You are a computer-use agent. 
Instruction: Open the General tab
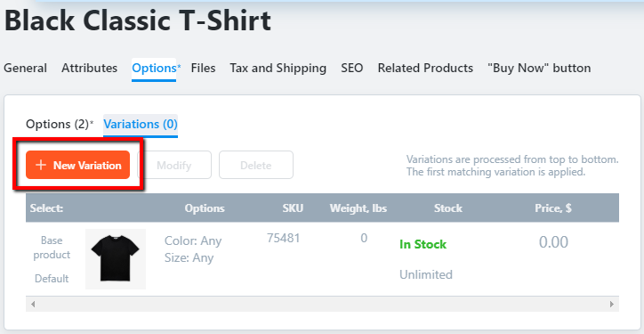26,68
